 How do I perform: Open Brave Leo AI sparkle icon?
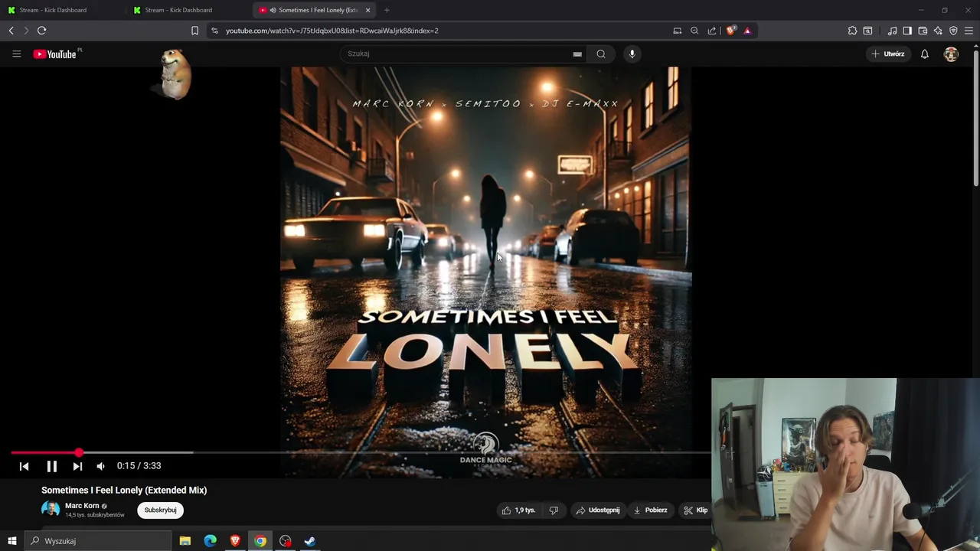pyautogui.click(x=938, y=31)
